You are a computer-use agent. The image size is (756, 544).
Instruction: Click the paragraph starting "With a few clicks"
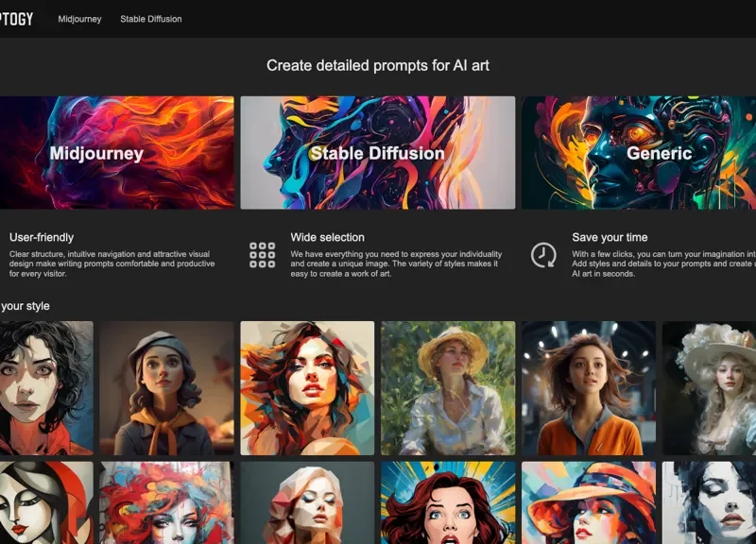[x=664, y=263]
